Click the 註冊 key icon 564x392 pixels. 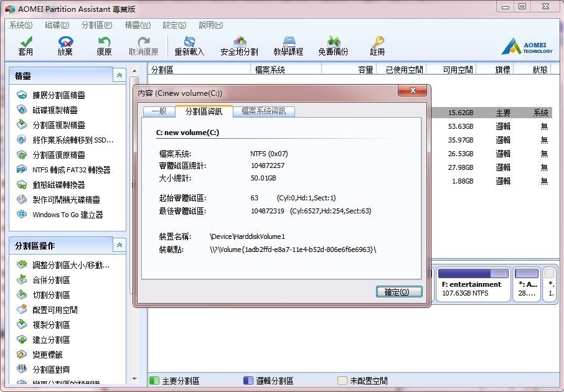point(378,41)
